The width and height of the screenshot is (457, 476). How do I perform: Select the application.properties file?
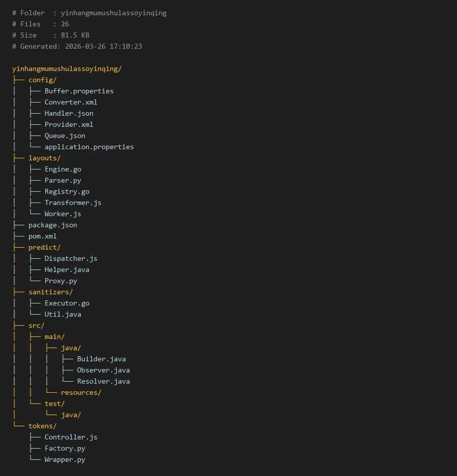(89, 147)
